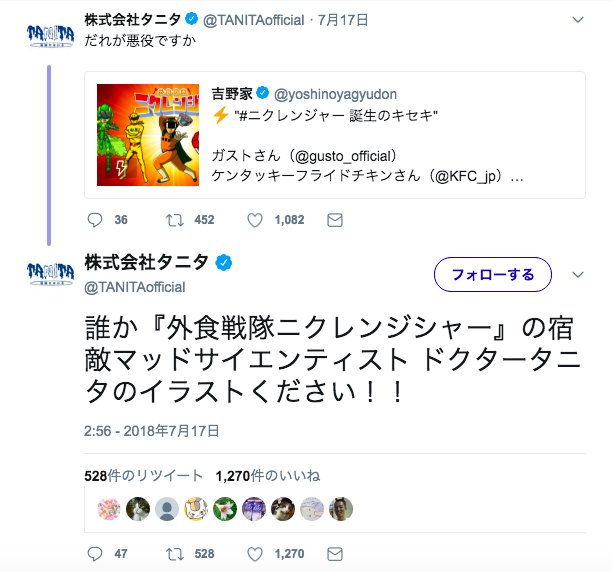Like the first tweet with 1,082 likes
Screen dimensions: 612x572
tap(255, 220)
